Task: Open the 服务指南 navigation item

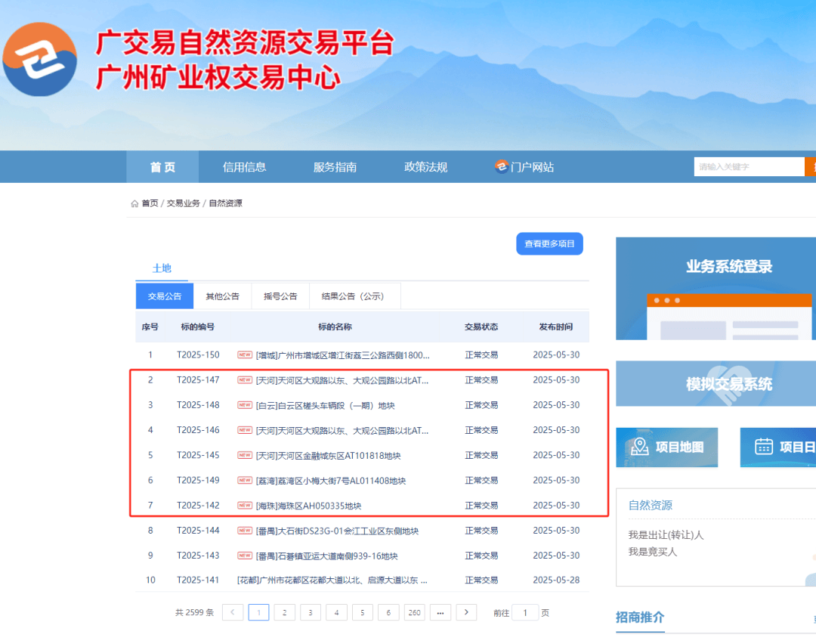Action: [x=335, y=166]
